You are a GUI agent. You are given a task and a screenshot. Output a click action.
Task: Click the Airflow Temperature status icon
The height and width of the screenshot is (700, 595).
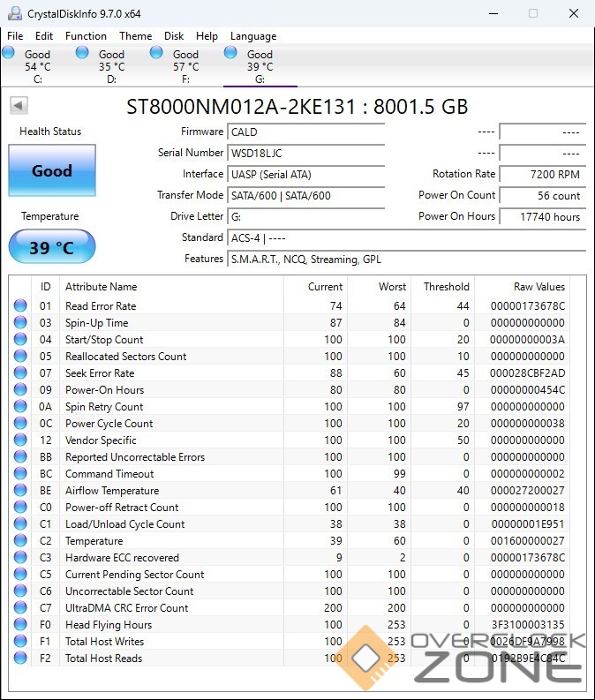coord(20,491)
